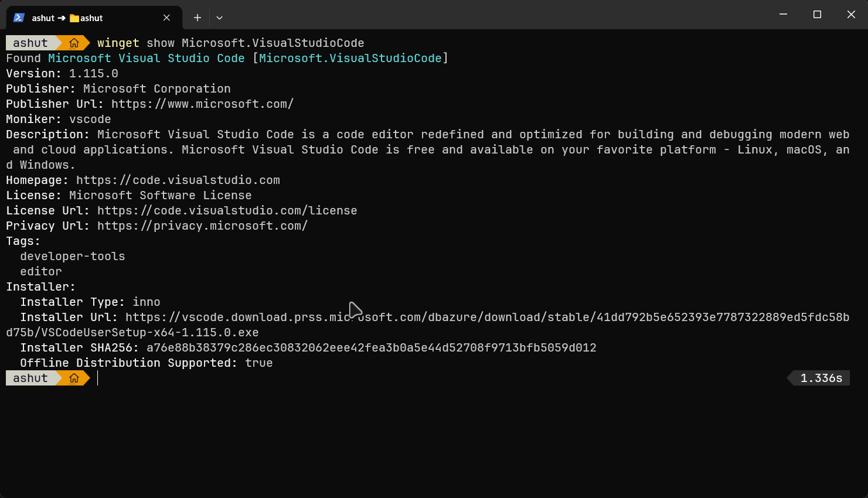Close the ashut terminal tab

166,18
